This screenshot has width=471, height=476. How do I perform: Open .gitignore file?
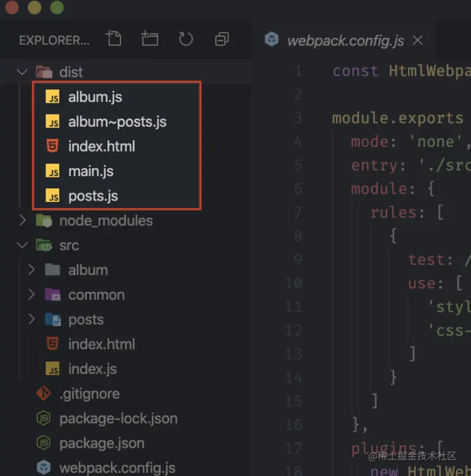[x=89, y=394]
